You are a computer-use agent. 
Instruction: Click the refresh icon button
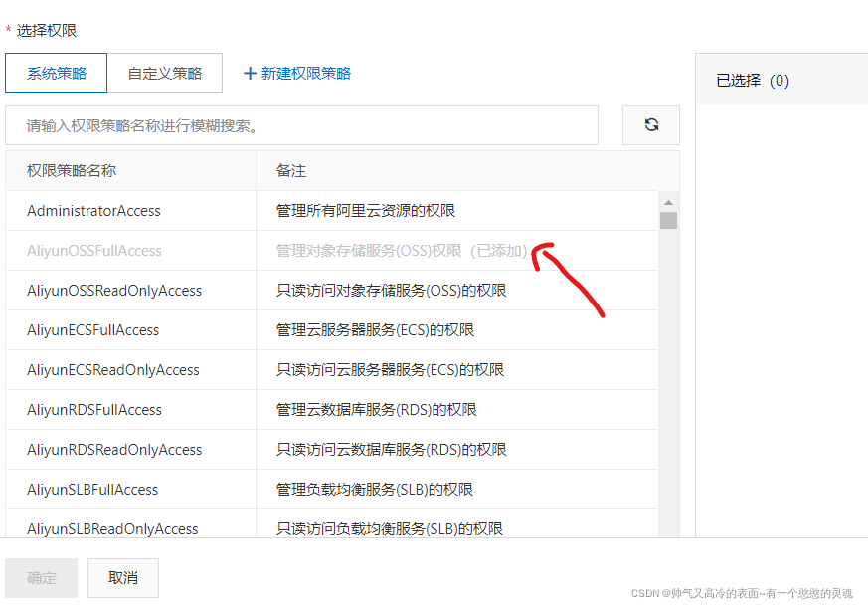pos(651,125)
